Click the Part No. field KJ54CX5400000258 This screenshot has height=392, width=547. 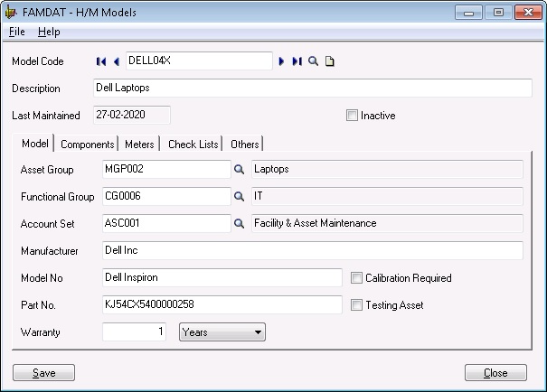(222, 304)
